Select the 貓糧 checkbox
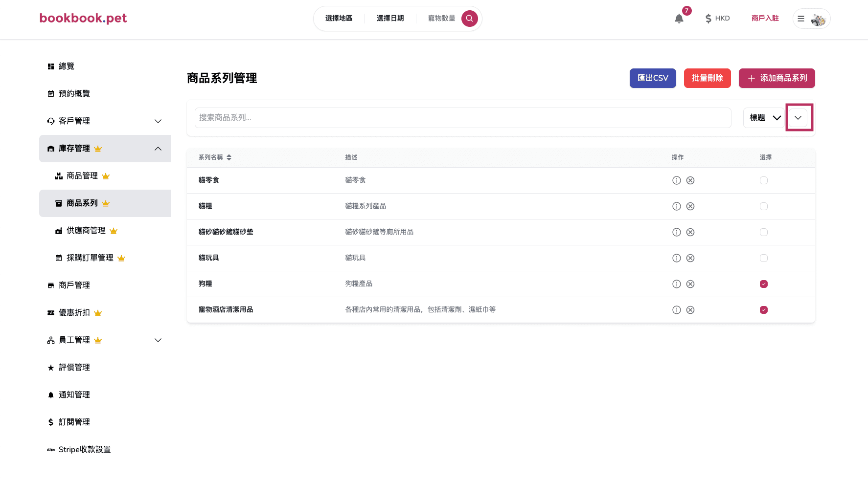Viewport: 868px width, 480px height. [764, 206]
